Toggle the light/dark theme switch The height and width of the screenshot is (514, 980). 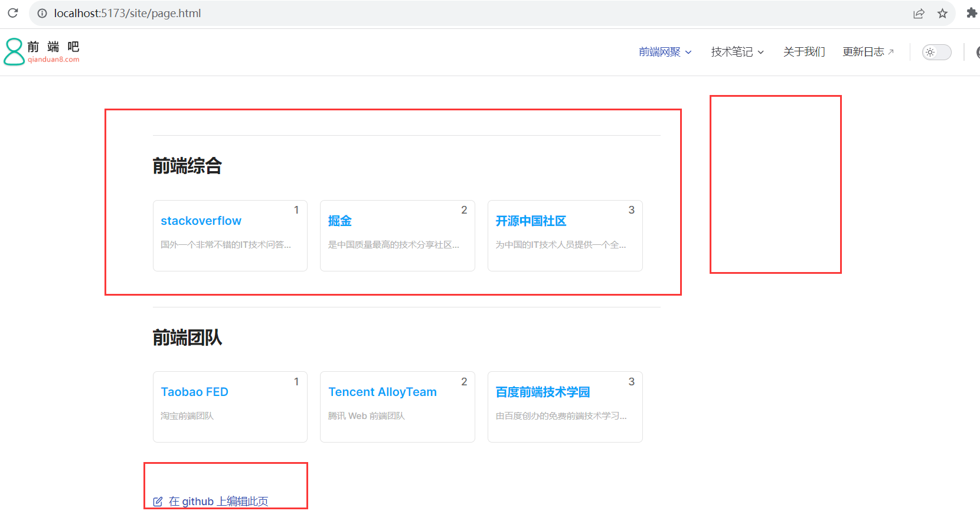[x=937, y=52]
